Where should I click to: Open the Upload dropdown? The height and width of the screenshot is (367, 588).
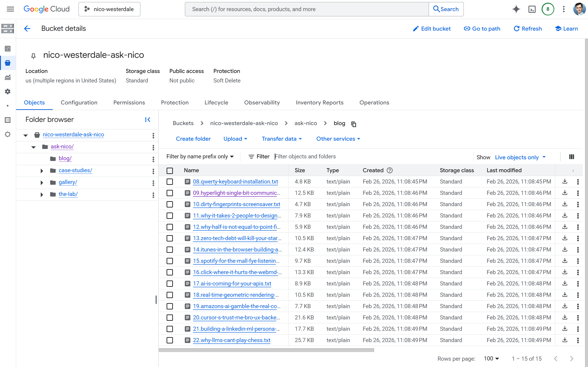235,139
